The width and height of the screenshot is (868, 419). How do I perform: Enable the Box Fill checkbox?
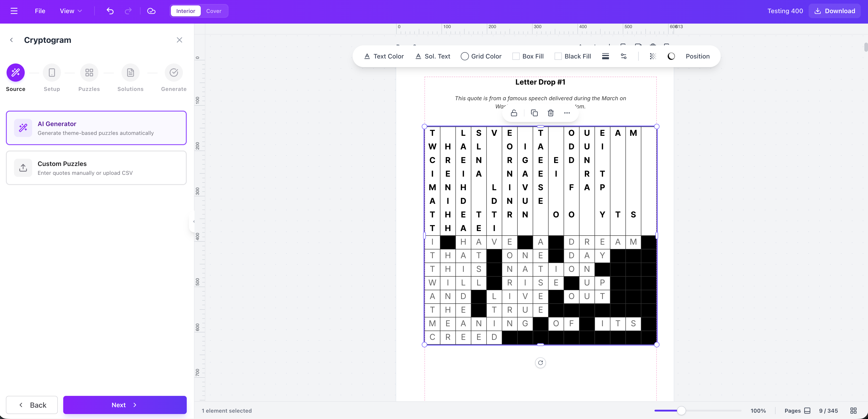click(x=516, y=56)
